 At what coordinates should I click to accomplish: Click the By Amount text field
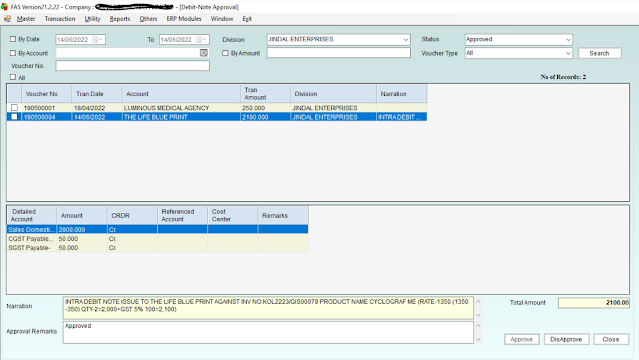(x=339, y=53)
